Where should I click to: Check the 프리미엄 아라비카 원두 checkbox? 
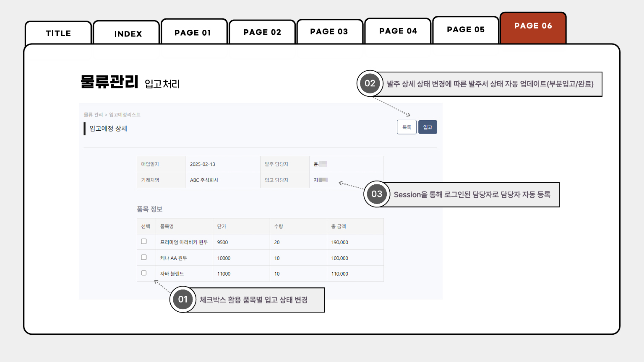pos(144,241)
